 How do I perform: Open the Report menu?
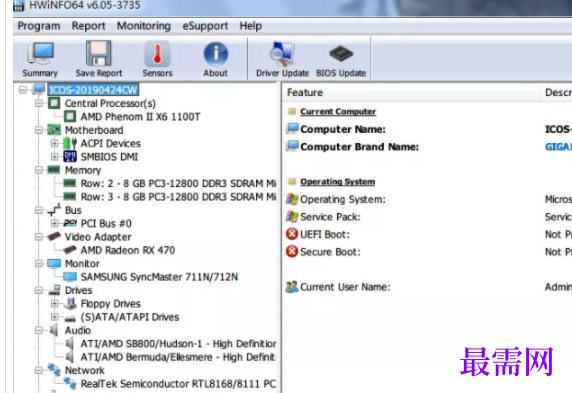[88, 26]
